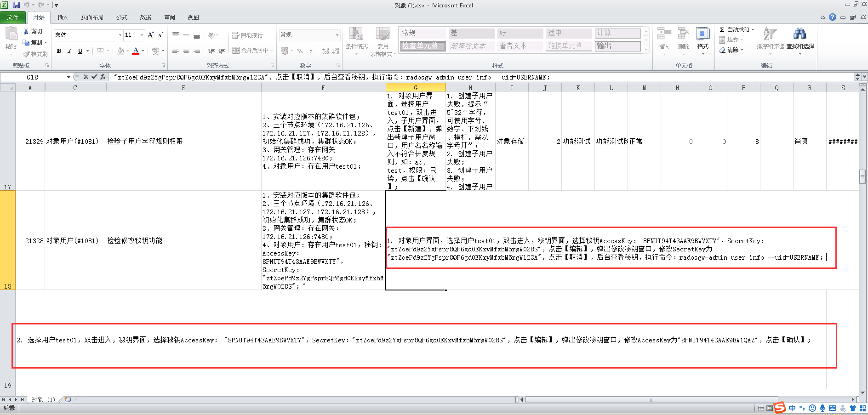Toggle top vertical alignment
This screenshot has width=868, height=415.
coord(175,35)
